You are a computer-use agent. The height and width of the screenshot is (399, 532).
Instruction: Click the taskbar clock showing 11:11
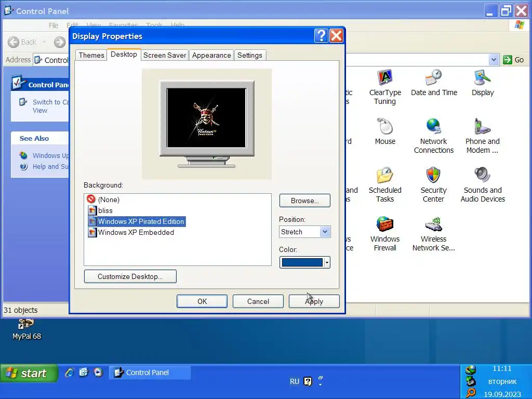(x=502, y=368)
